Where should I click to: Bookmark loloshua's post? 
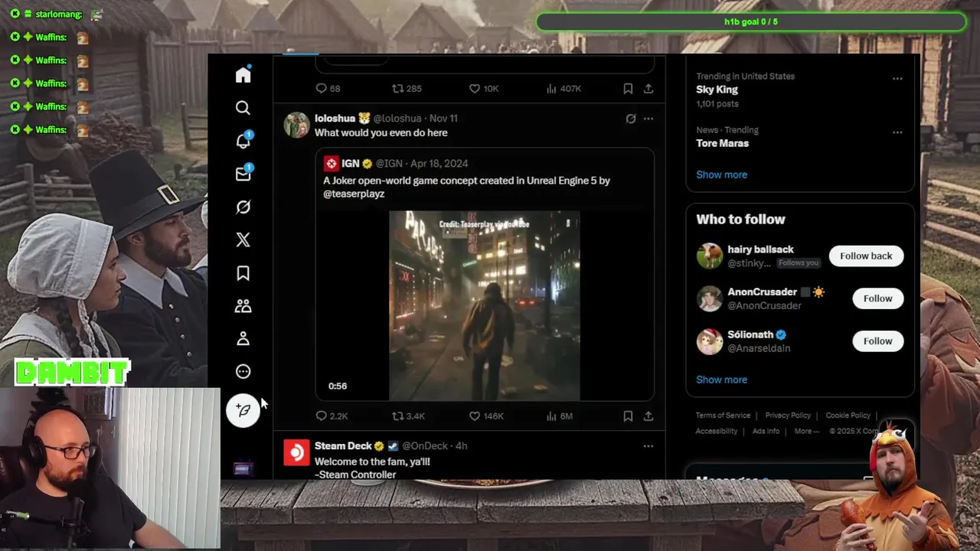[628, 416]
